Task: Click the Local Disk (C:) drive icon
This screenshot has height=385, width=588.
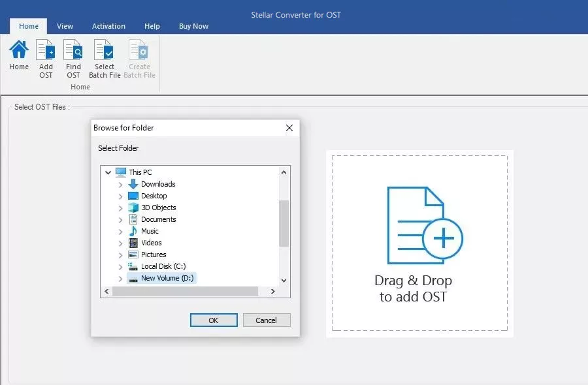Action: pos(133,266)
